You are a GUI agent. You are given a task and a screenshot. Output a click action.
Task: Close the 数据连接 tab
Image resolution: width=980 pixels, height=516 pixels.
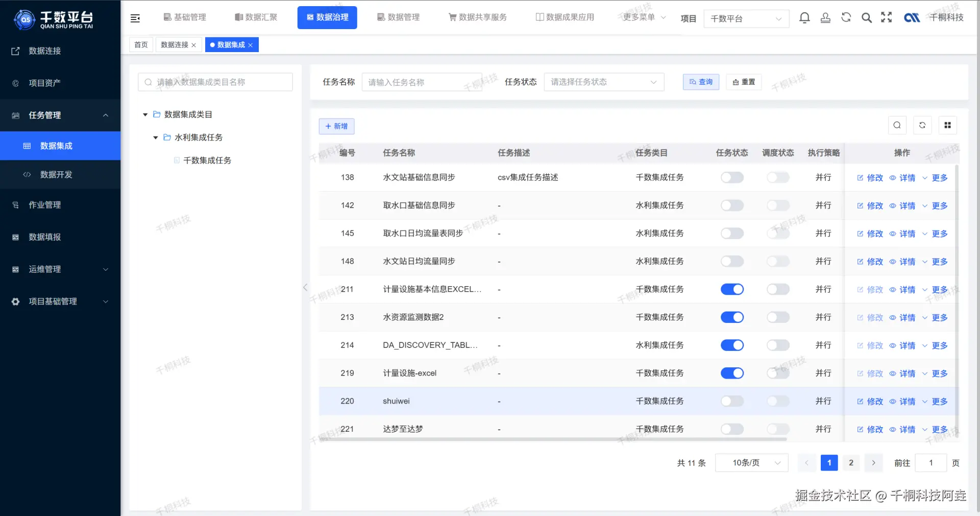[x=194, y=45]
